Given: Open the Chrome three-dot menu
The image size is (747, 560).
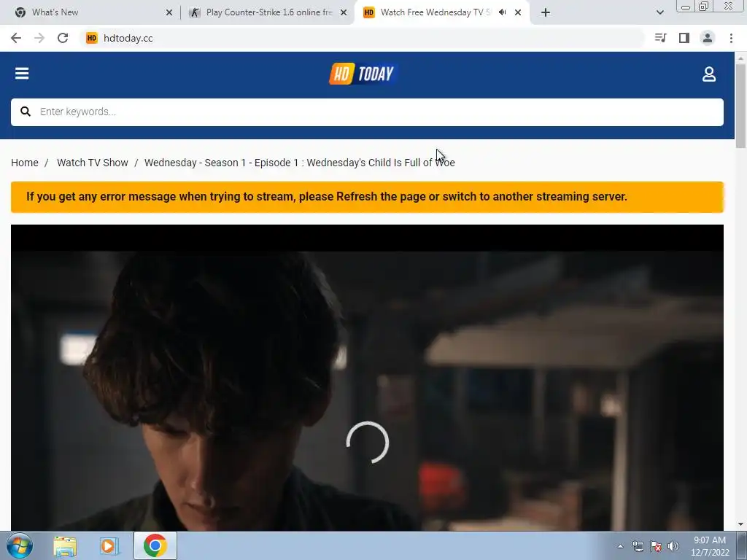Looking at the screenshot, I should pos(731,38).
